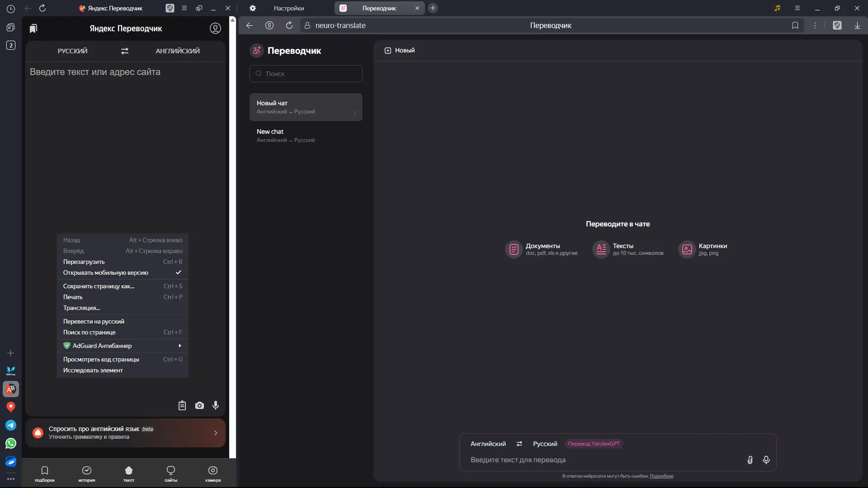Open the saved collections bookmark icon
This screenshot has width=868, height=488.
[x=33, y=28]
